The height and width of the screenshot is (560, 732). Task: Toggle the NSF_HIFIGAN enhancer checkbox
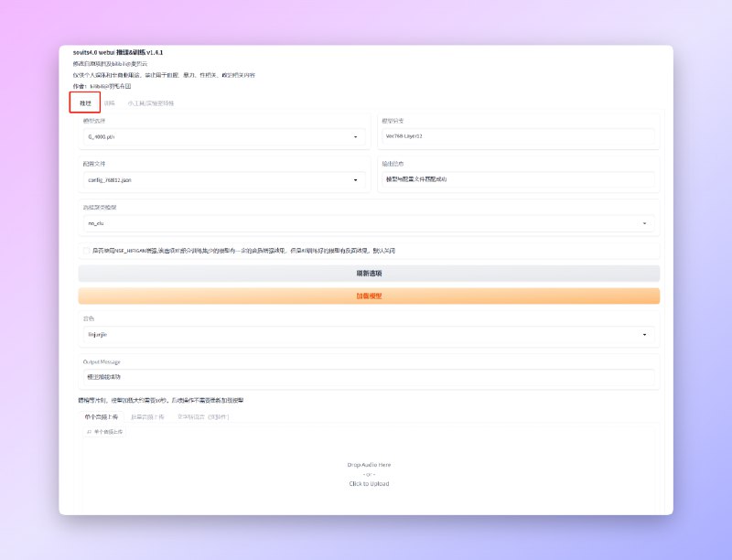(x=86, y=250)
